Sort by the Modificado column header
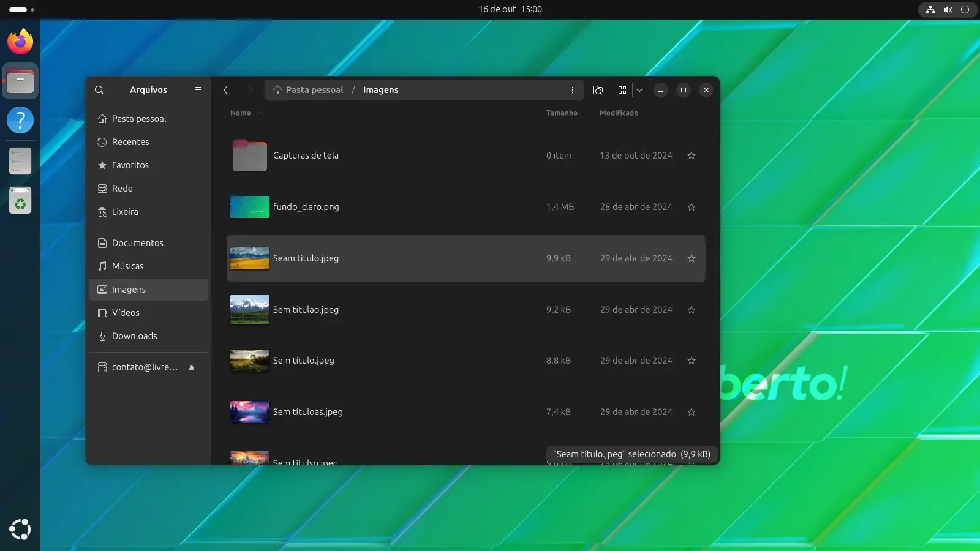The image size is (980, 551). click(619, 113)
